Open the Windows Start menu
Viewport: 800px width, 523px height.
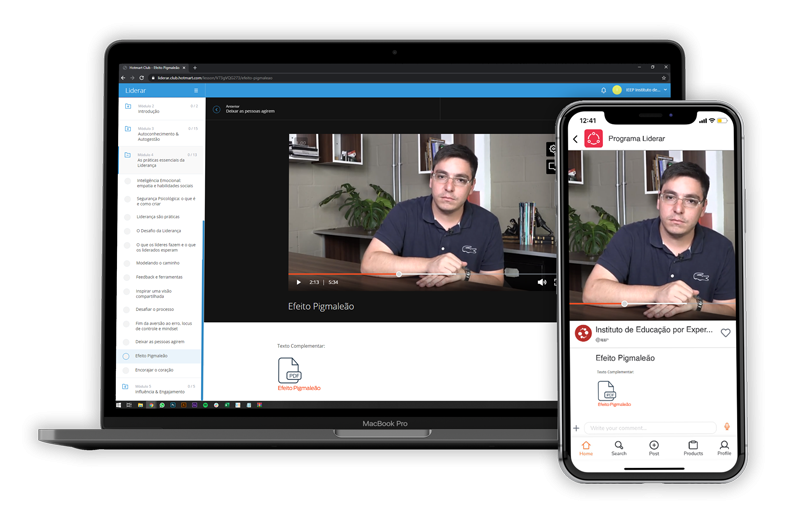119,405
